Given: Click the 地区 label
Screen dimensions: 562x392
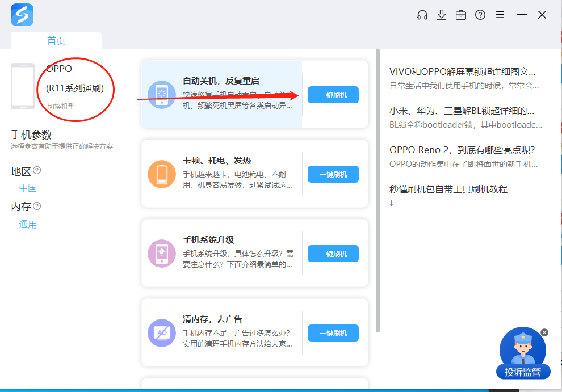Looking at the screenshot, I should (21, 172).
